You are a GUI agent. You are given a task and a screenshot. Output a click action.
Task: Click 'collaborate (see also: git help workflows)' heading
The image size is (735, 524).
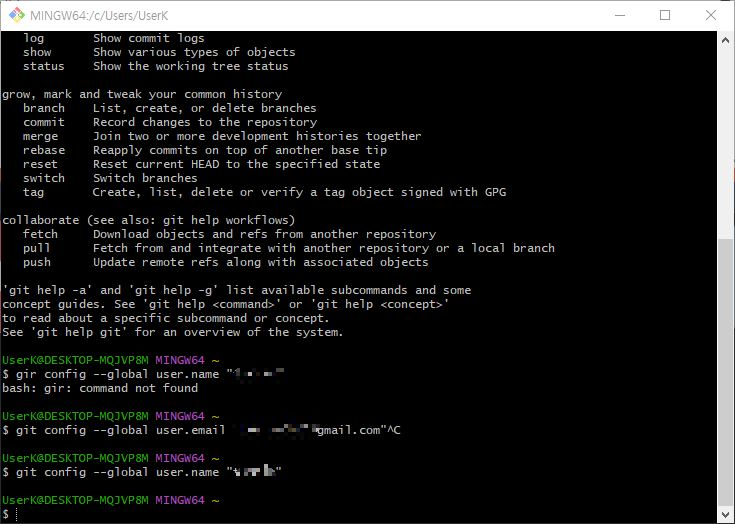[149, 220]
